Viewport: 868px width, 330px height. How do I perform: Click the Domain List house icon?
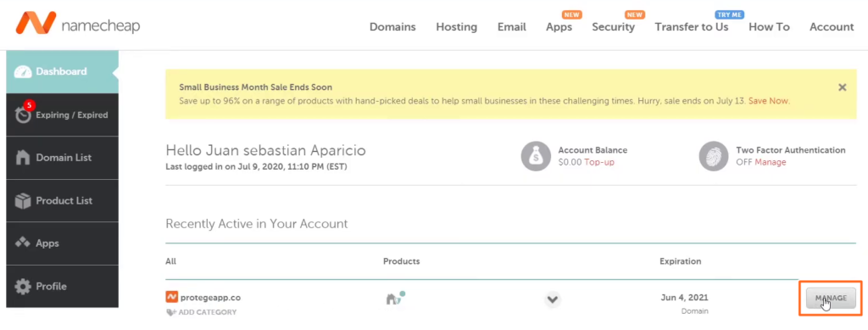[x=23, y=157]
